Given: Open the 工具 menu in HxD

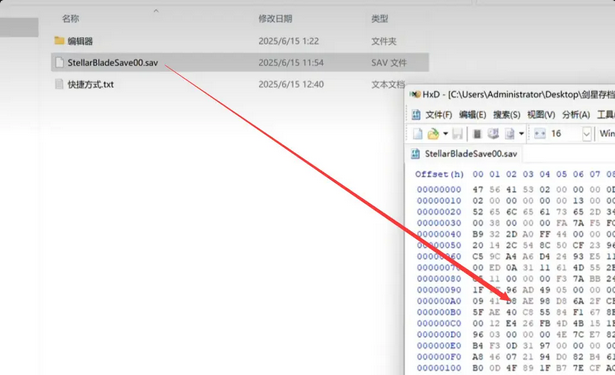Looking at the screenshot, I should point(606,115).
